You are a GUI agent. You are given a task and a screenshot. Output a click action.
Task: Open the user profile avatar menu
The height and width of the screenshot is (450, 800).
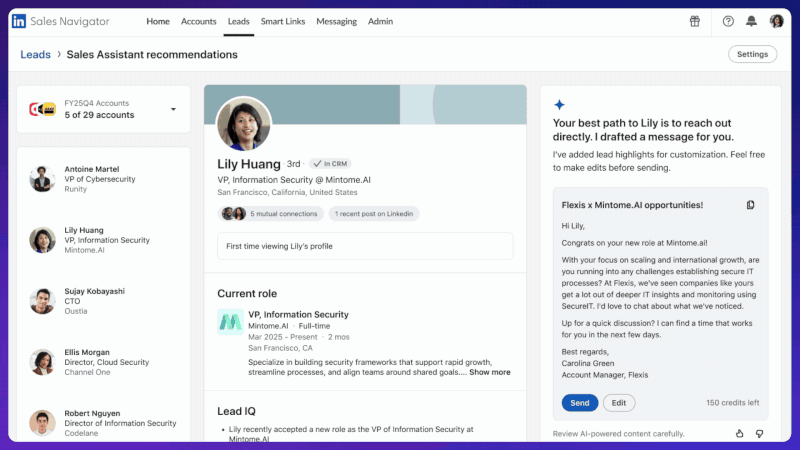[x=777, y=21]
